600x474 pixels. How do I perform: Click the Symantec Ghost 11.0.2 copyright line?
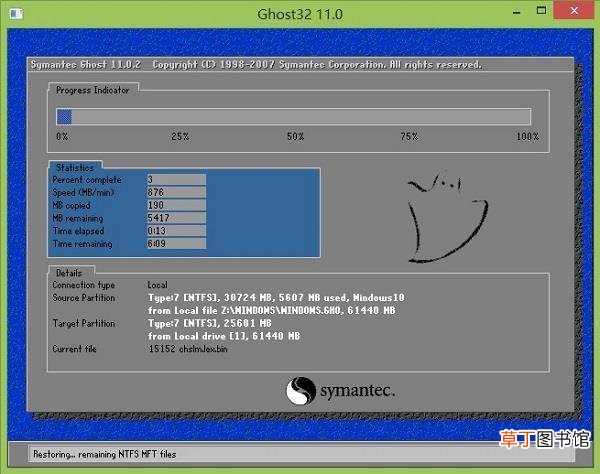[256, 64]
